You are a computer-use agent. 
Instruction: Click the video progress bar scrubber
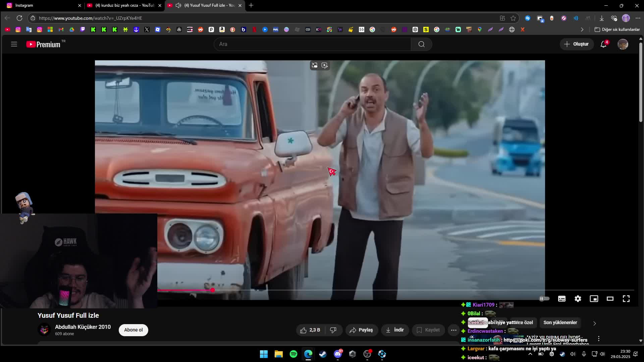click(212, 290)
